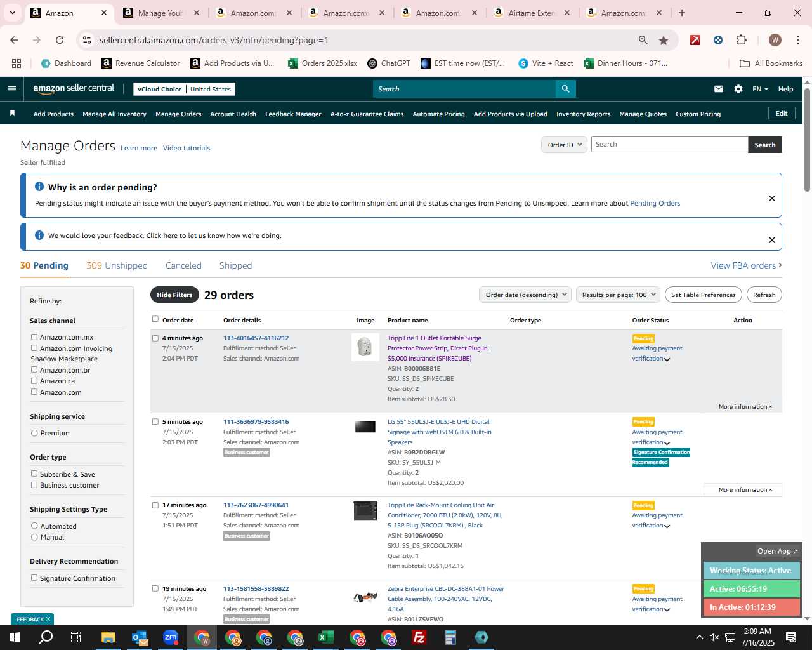Open Account Health in nav bar
Screen dimensions: 812x650
pos(233,114)
